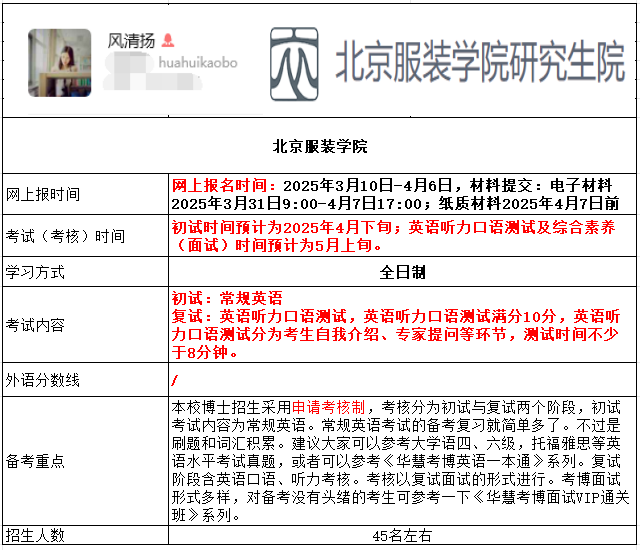The height and width of the screenshot is (550, 640).
Task: Select the 招生人数 row label
Action: point(35,535)
